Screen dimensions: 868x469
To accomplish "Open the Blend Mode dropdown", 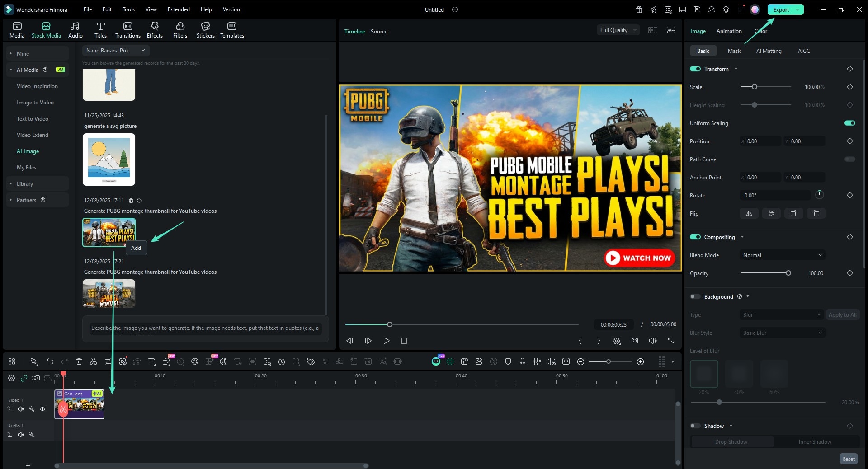I will click(x=782, y=255).
